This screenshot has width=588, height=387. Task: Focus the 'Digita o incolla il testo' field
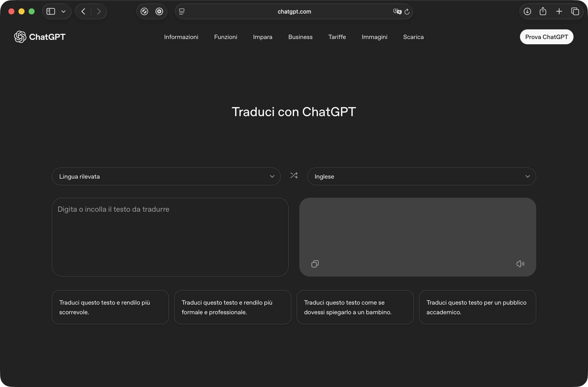[170, 237]
